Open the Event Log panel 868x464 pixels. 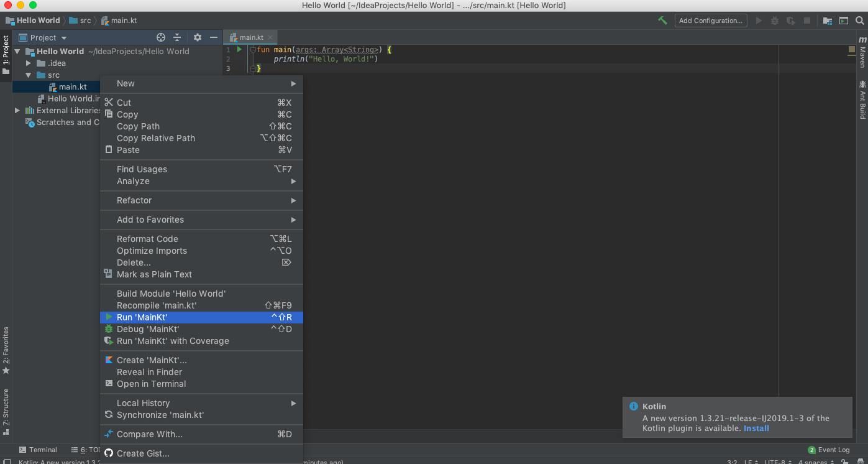pos(829,450)
